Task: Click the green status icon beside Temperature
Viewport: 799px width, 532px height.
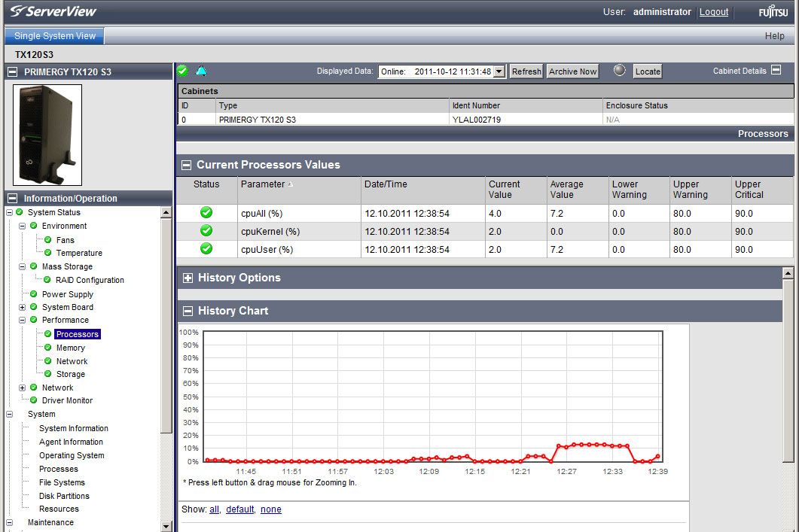Action: [x=48, y=253]
